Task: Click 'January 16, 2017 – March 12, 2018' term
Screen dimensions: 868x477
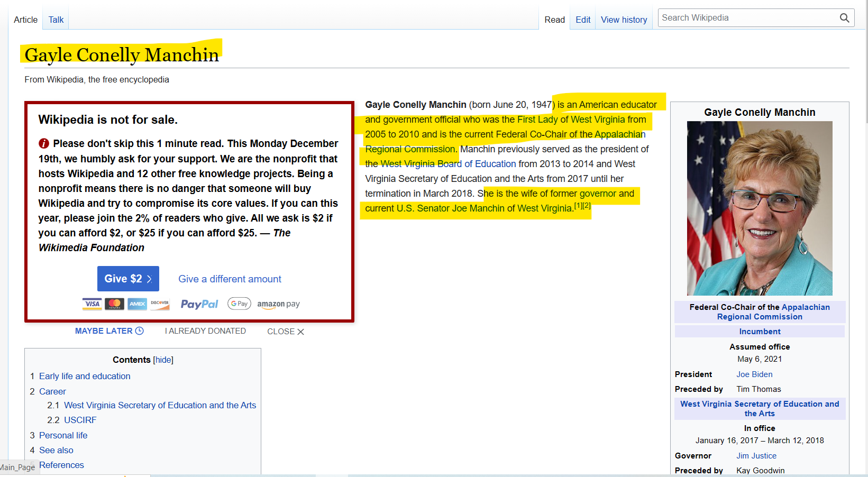Action: [x=760, y=441]
